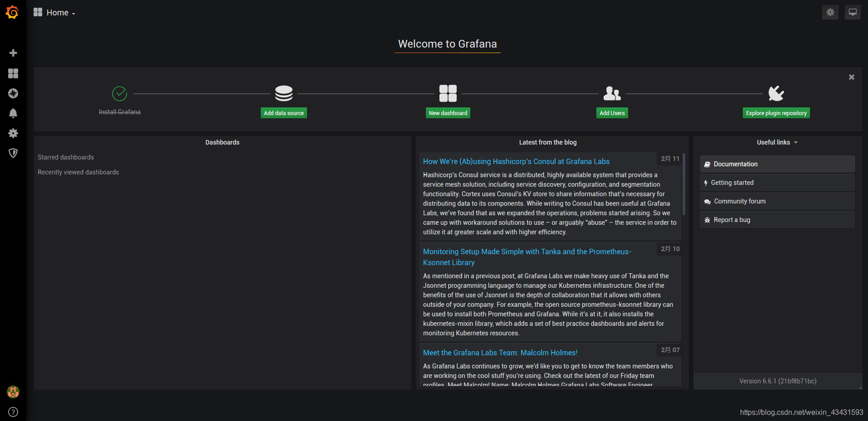Open the Home dashboard picker dropdown
The image size is (868, 421).
click(61, 13)
